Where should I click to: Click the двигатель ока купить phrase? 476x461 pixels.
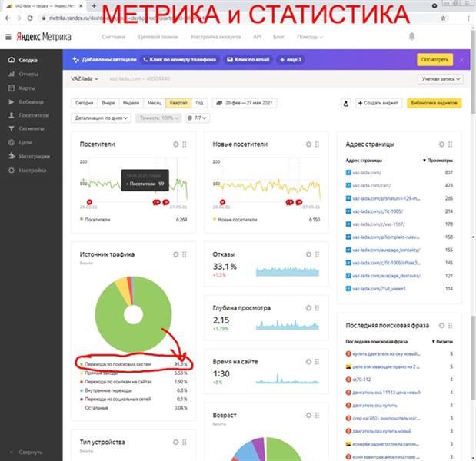(375, 406)
